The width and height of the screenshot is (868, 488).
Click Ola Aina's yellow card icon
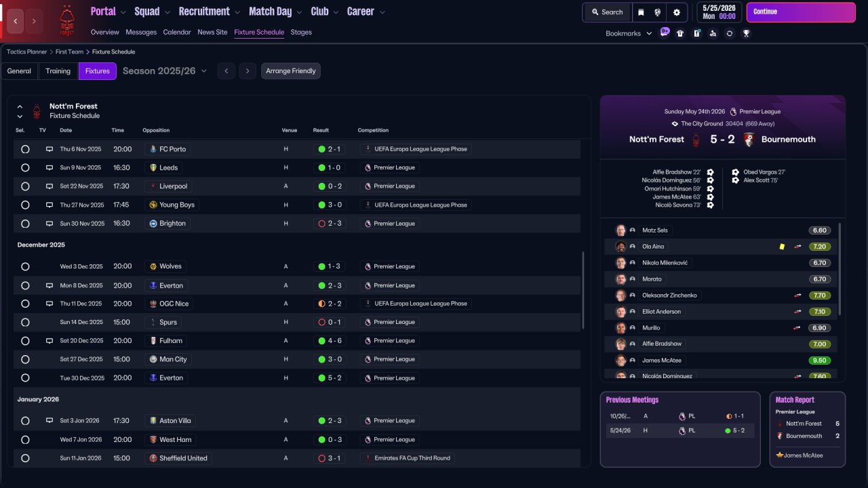pos(782,247)
